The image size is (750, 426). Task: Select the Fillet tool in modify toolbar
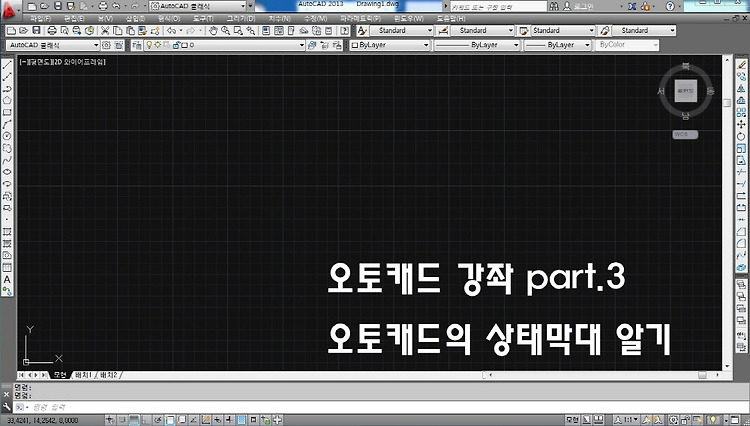(741, 244)
